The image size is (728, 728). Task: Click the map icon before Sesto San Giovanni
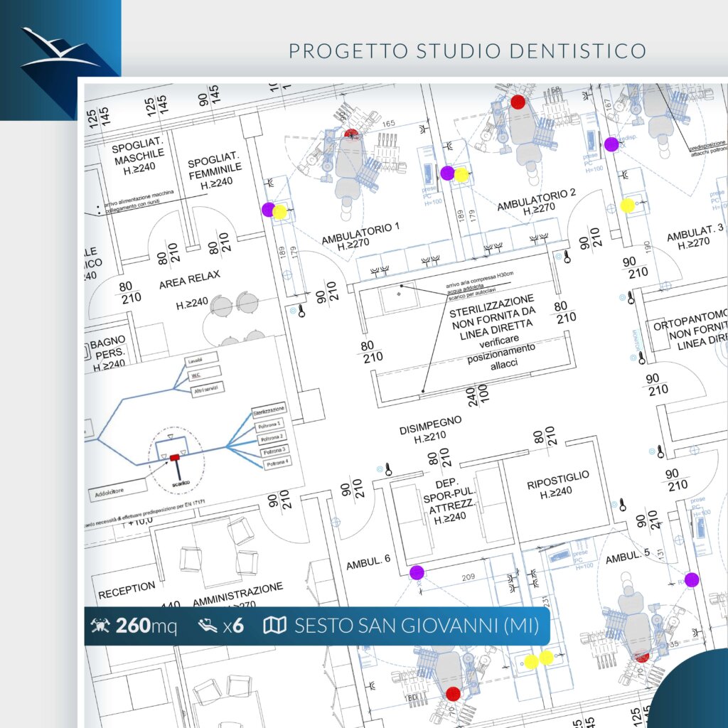pyautogui.click(x=274, y=626)
